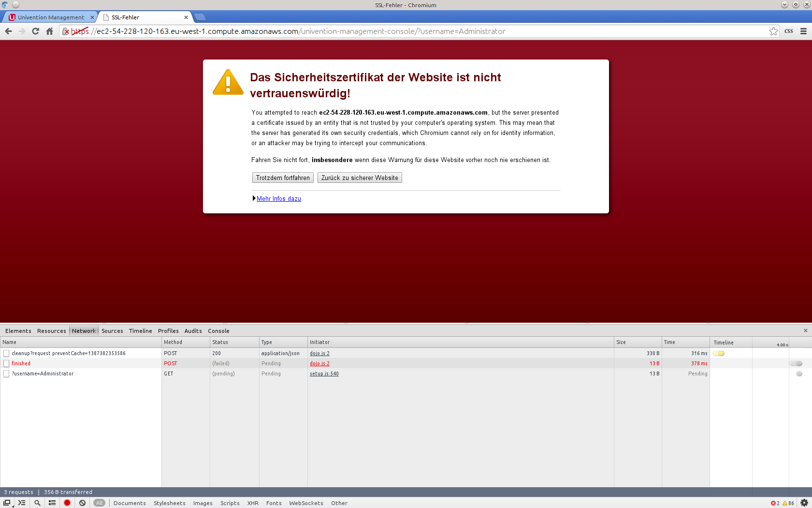Click the Timeline column header
Viewport: 812px width, 508px height.
(x=724, y=342)
